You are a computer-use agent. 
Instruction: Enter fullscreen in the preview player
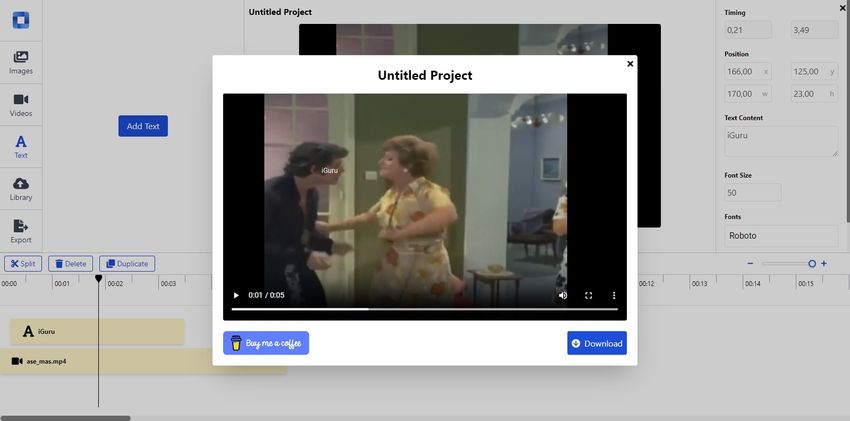click(588, 295)
